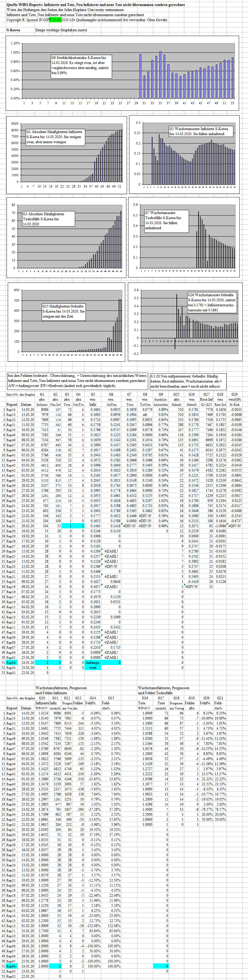Viewport: 248px width, 980px height.
Task: Select the cyan 'Anfangs-wert' cell
Action: click(x=93, y=665)
